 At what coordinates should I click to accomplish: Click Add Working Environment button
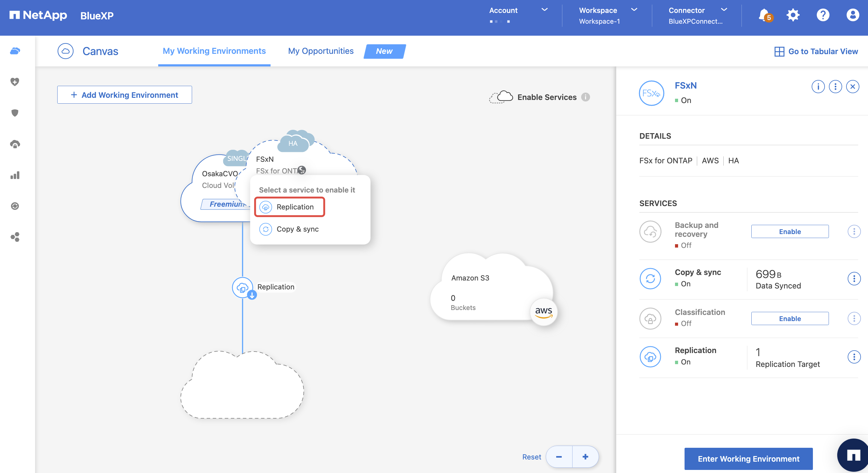click(x=124, y=95)
